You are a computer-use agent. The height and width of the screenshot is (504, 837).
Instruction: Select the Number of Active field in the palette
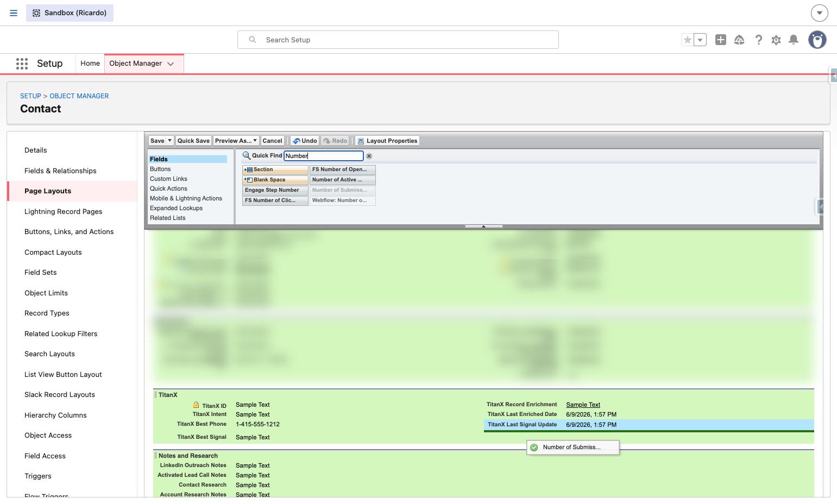click(343, 180)
